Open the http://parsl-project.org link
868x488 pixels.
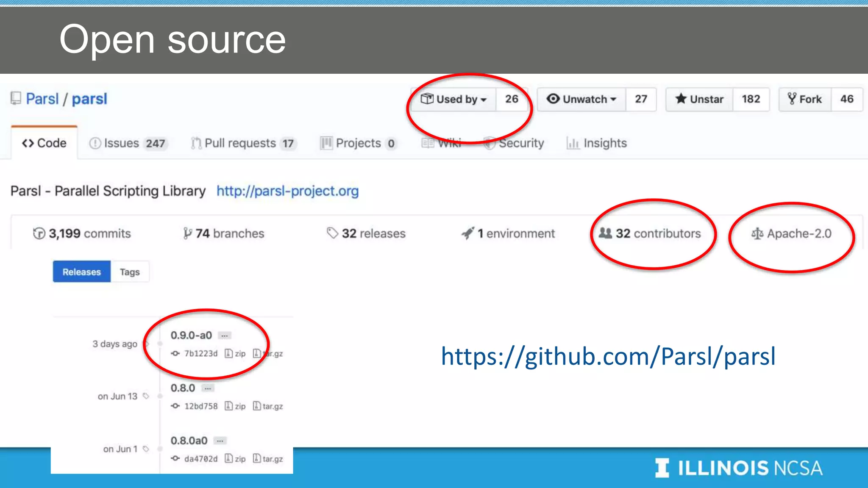[x=288, y=191]
